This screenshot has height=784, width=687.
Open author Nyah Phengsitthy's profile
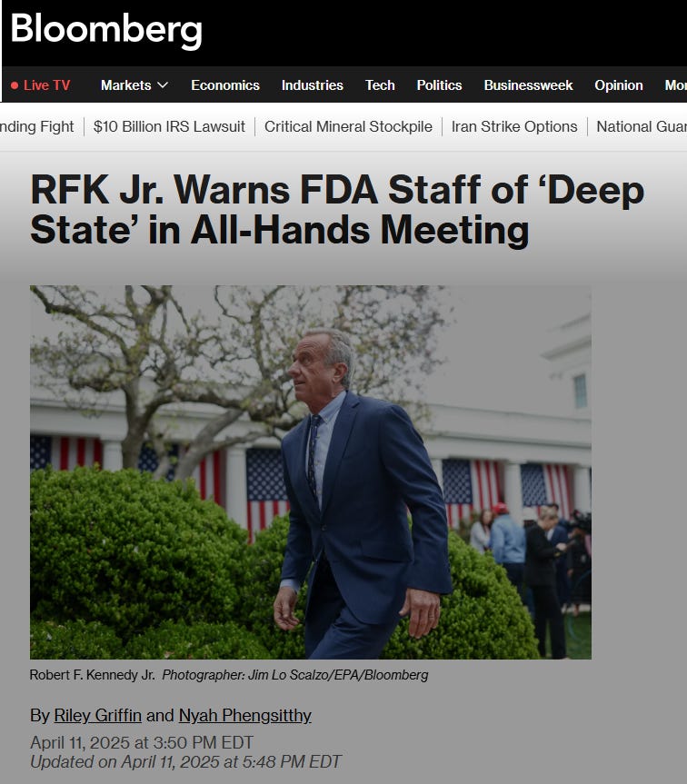245,716
